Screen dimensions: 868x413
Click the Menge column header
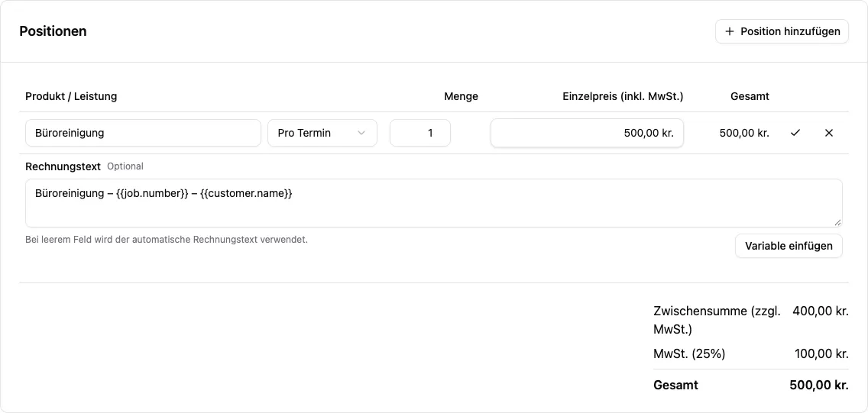[462, 97]
